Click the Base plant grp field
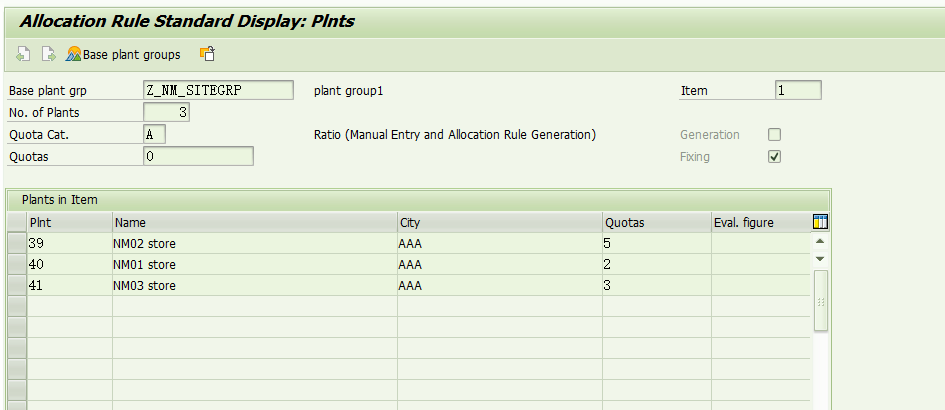 coord(218,90)
